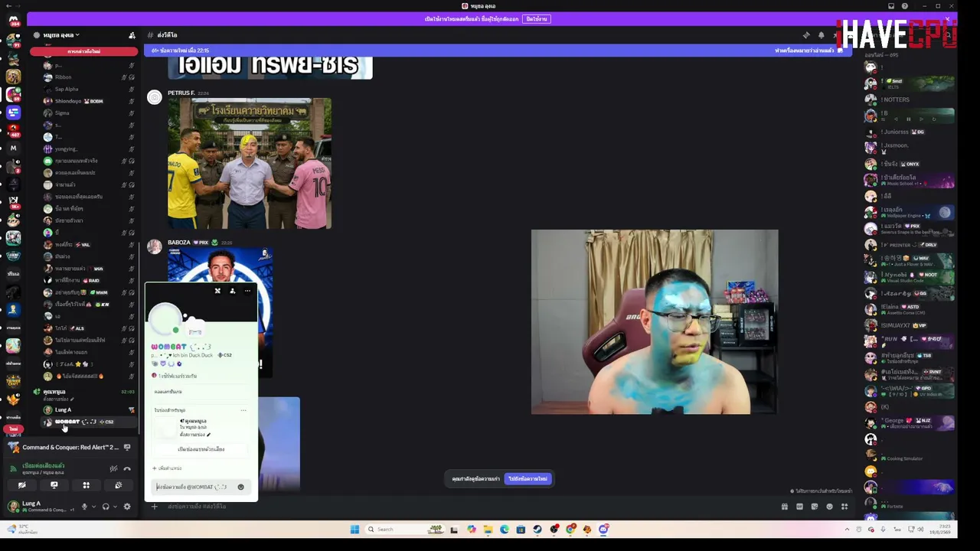The width and height of the screenshot is (980, 551).
Task: Open Discord from the taskbar
Action: pos(603,529)
